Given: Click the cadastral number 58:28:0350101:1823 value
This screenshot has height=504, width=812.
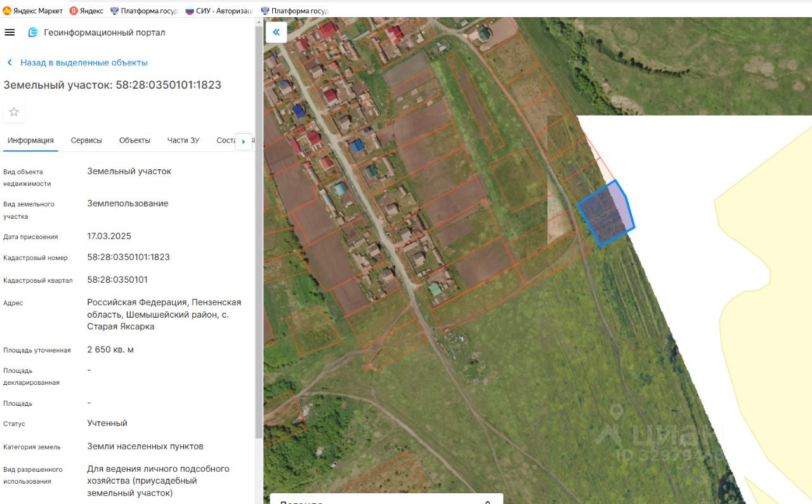Looking at the screenshot, I should pyautogui.click(x=129, y=257).
